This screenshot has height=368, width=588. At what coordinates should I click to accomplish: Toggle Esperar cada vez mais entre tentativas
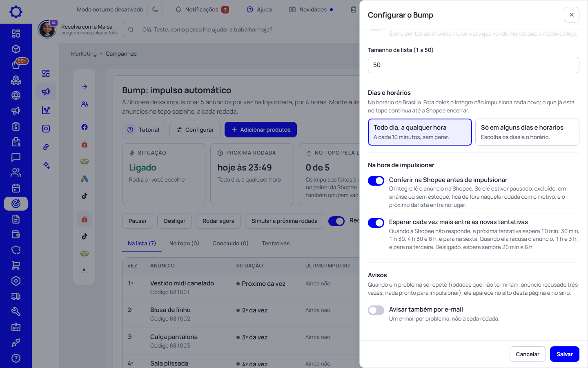pyautogui.click(x=376, y=223)
